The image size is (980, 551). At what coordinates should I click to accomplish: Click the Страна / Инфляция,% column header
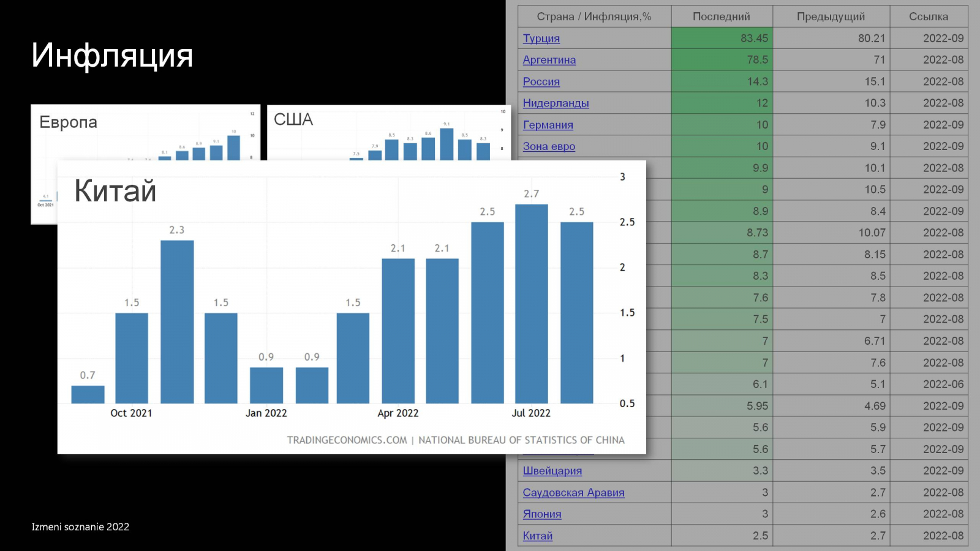(594, 17)
